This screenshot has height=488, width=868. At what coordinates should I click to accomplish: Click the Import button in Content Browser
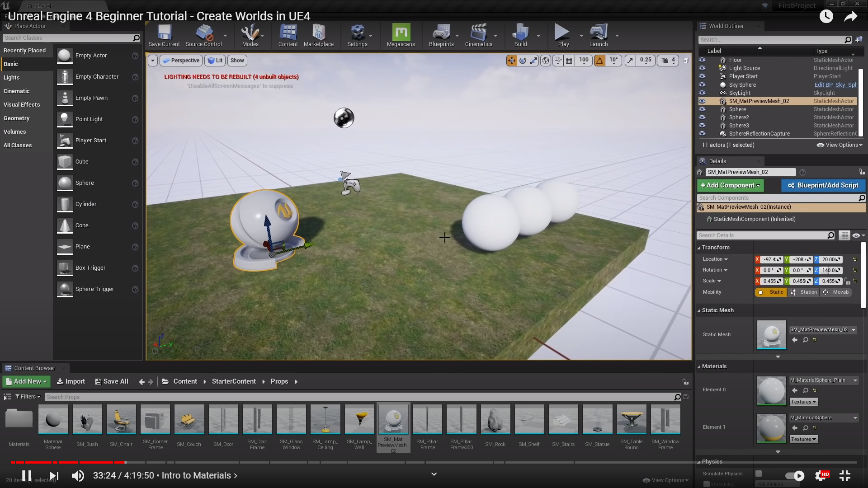coord(71,381)
